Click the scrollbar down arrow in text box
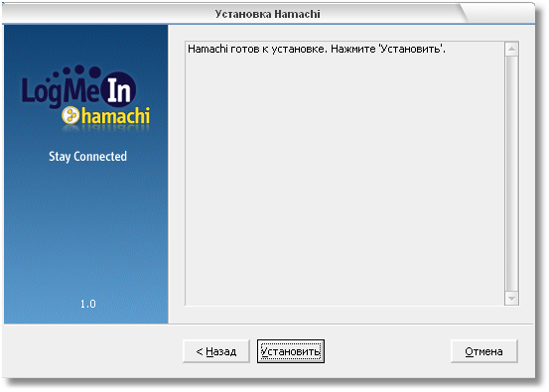Image resolution: width=549 pixels, height=392 pixels. [511, 299]
